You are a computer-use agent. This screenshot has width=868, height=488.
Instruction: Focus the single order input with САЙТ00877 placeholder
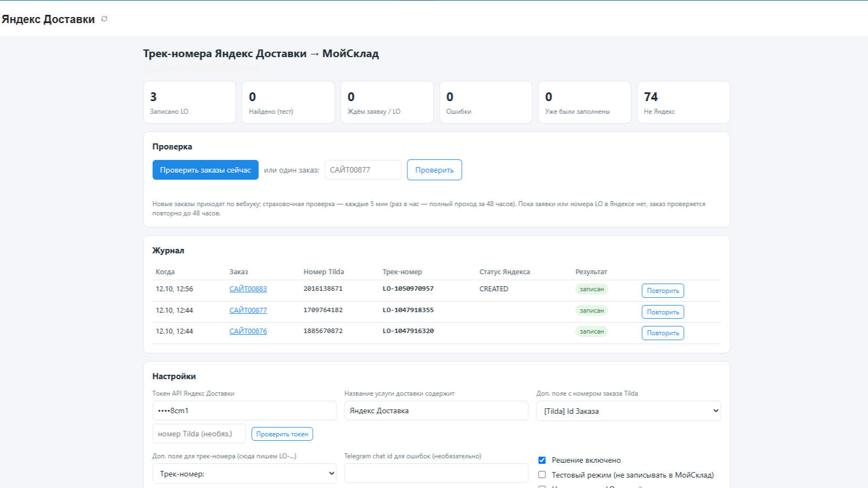point(363,170)
